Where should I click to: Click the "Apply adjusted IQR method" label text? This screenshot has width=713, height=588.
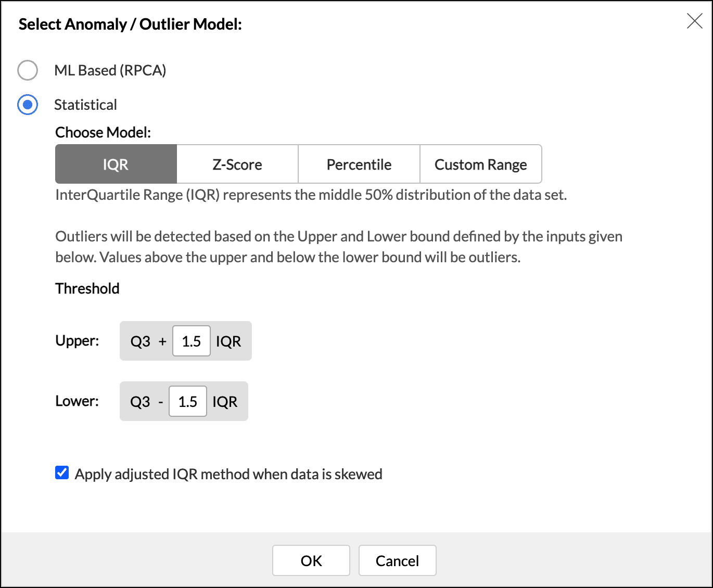click(x=228, y=474)
